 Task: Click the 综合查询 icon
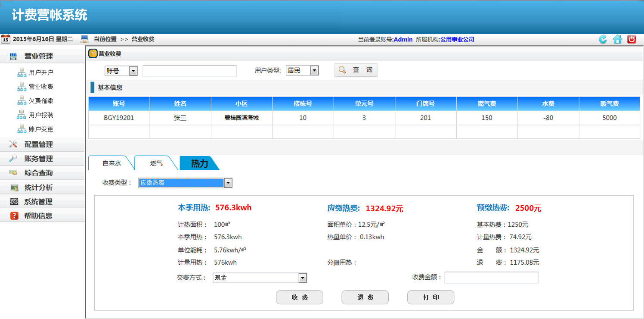tap(13, 173)
